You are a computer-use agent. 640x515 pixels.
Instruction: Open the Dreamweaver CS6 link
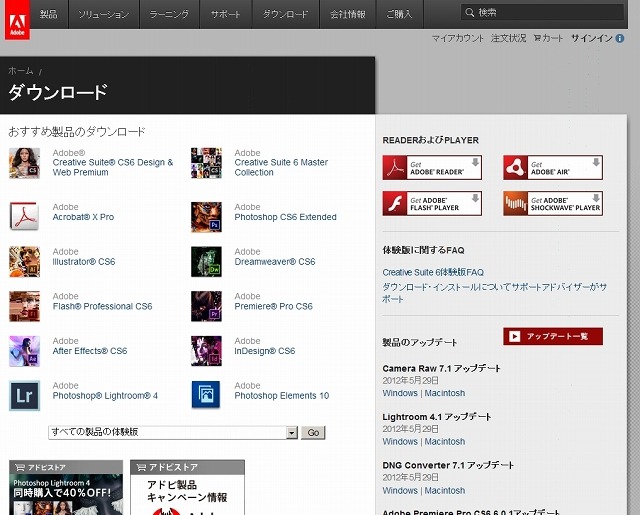275,262
